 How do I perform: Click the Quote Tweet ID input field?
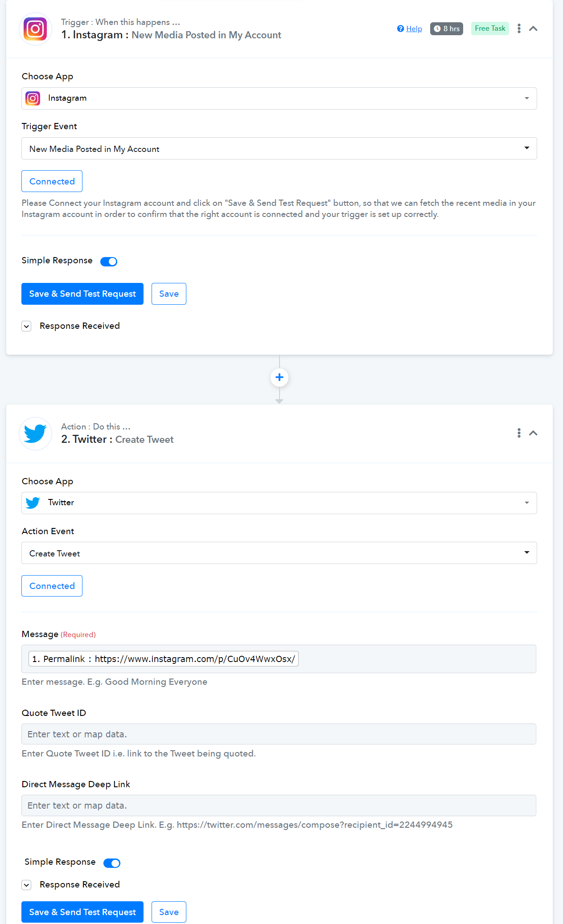(x=279, y=734)
